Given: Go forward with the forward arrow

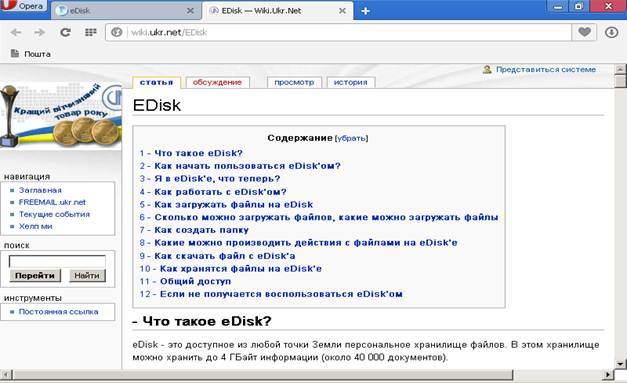Looking at the screenshot, I should pos(40,32).
